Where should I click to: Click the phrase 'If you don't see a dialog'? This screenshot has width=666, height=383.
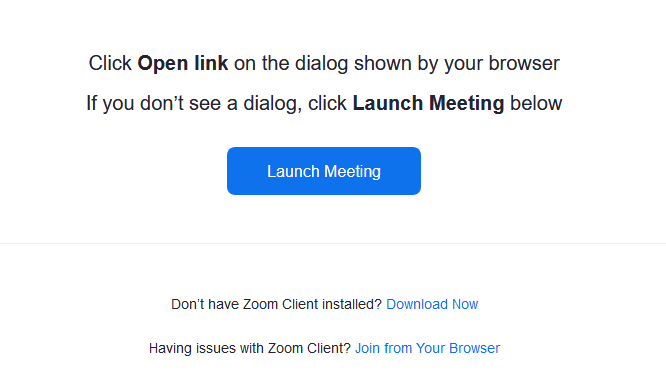click(194, 103)
